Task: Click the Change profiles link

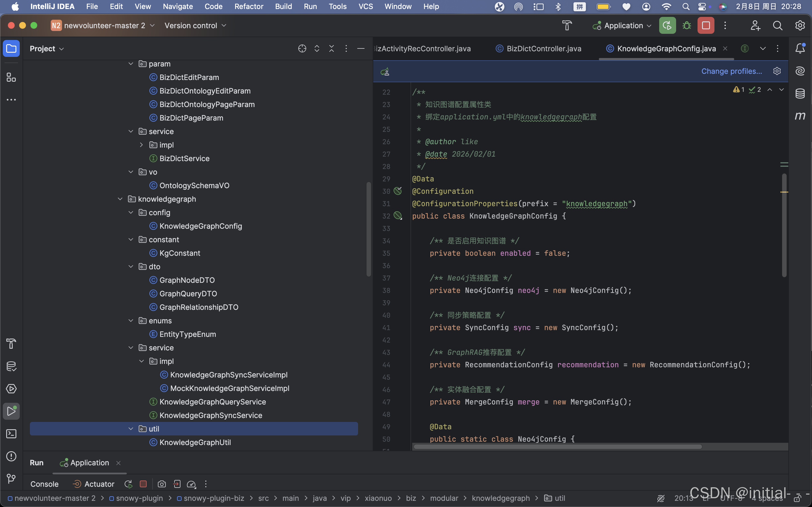Action: coord(731,71)
